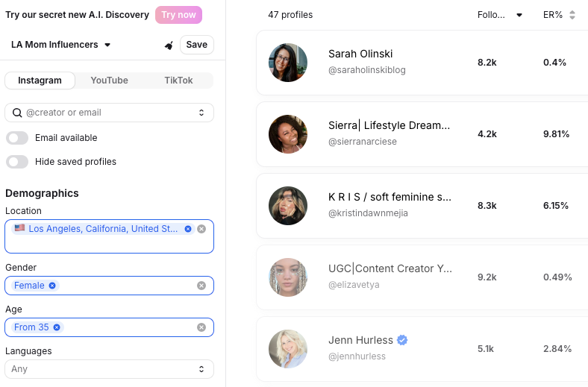This screenshot has height=387, width=588.
Task: Click Jenn Hurless verified badge
Action: (402, 340)
